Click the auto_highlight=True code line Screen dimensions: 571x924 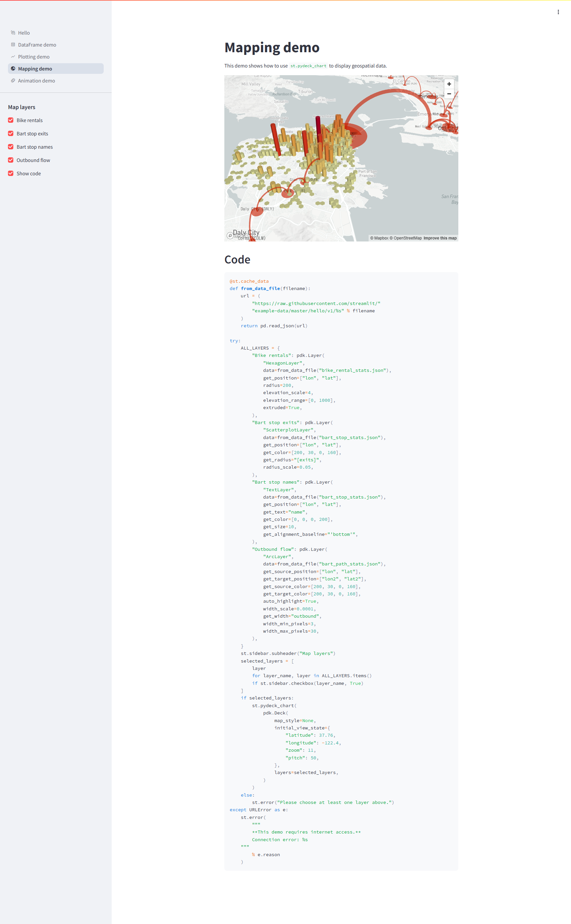coord(291,601)
